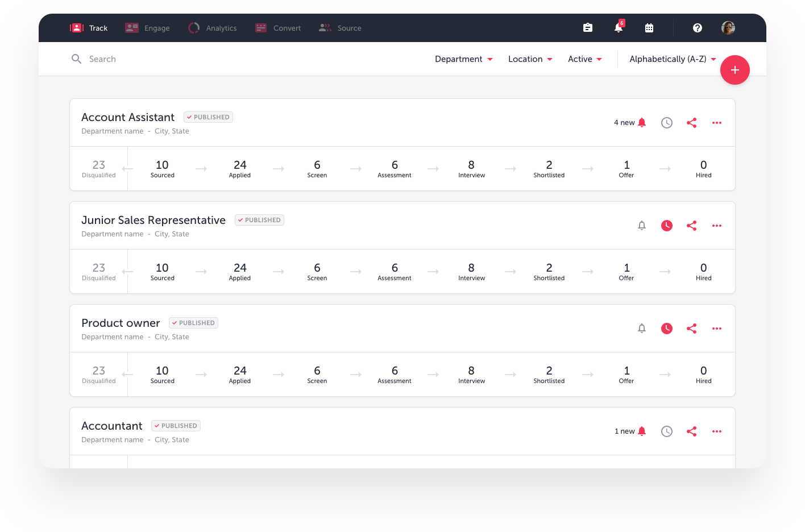This screenshot has height=532, width=805.
Task: Open more options for Junior Sales Representative
Action: coord(717,226)
